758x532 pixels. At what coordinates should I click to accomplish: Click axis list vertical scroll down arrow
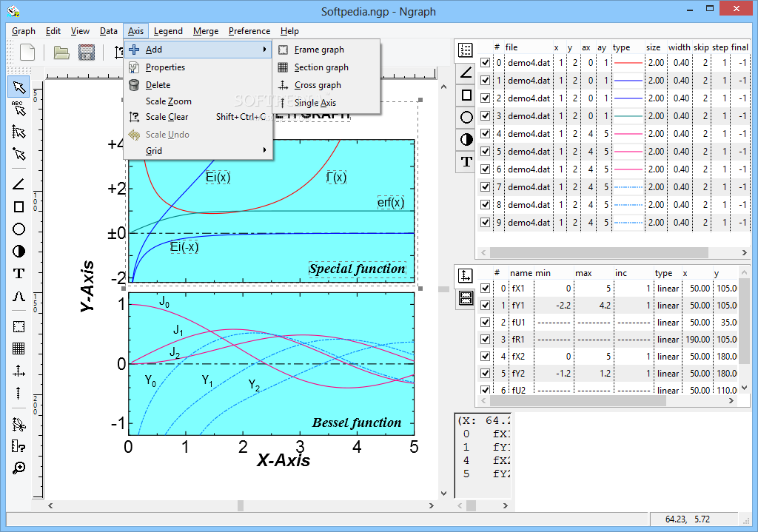point(744,388)
